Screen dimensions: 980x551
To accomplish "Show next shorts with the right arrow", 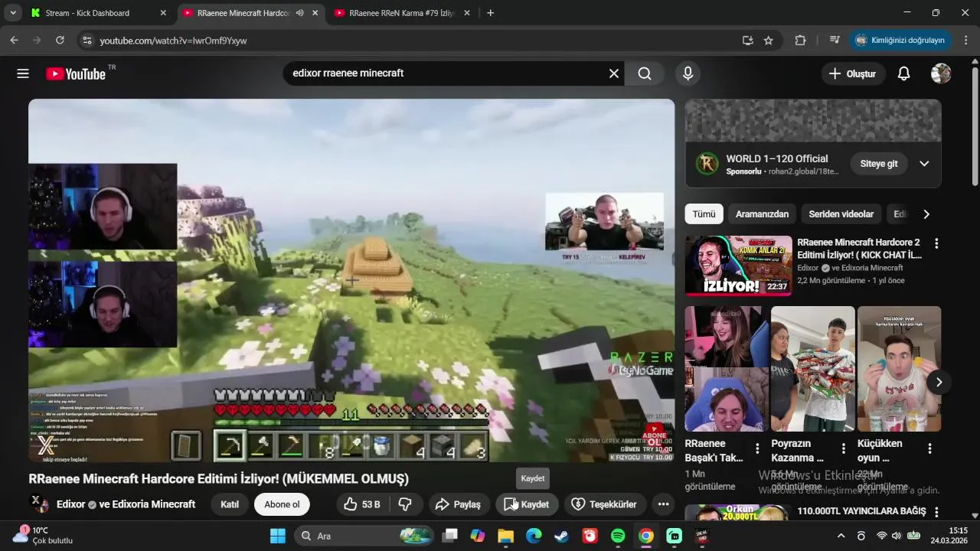I will click(x=939, y=382).
